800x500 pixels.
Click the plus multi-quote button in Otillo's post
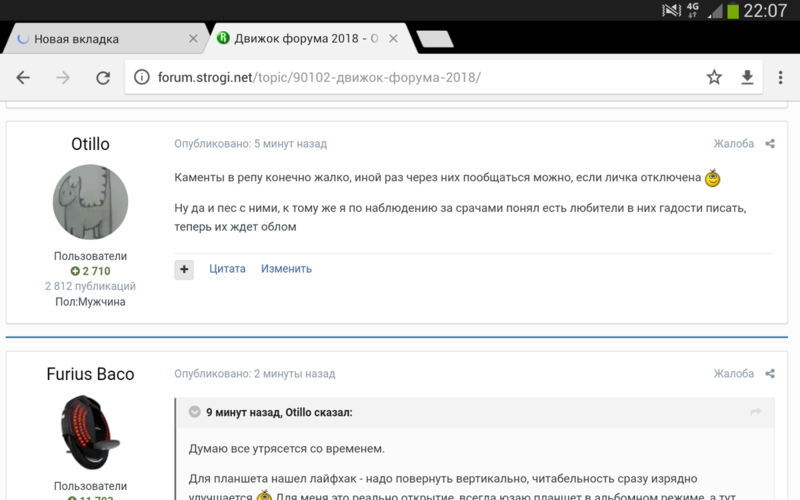pyautogui.click(x=184, y=269)
